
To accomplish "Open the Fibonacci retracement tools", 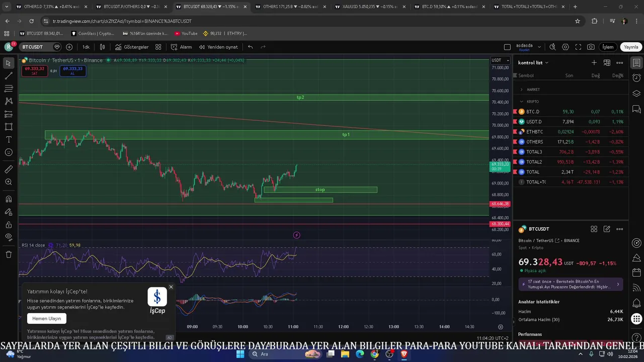I will [8, 88].
